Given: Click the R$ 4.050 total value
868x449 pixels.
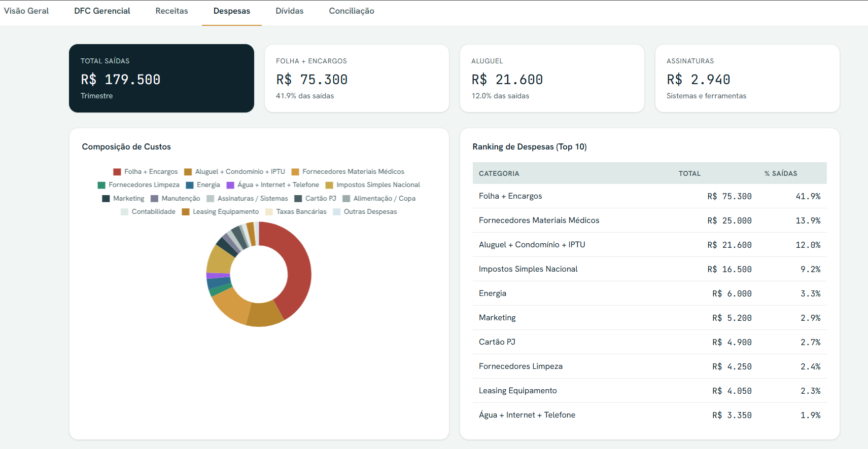Looking at the screenshot, I should pyautogui.click(x=732, y=391).
